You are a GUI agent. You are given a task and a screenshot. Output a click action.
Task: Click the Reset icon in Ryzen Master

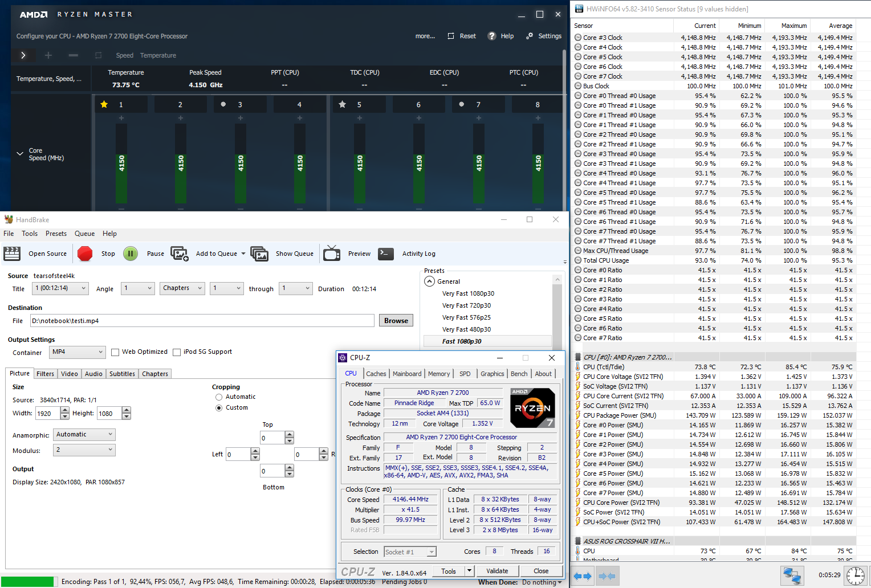click(451, 36)
